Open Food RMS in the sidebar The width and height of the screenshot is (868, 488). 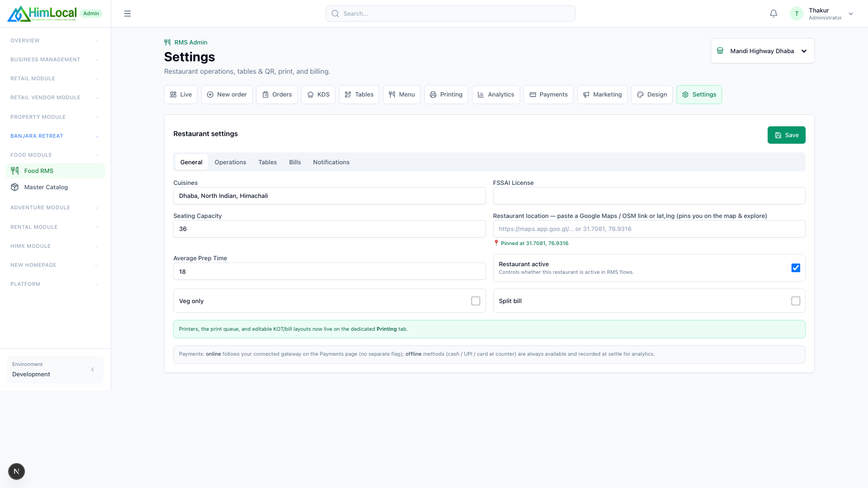55,171
